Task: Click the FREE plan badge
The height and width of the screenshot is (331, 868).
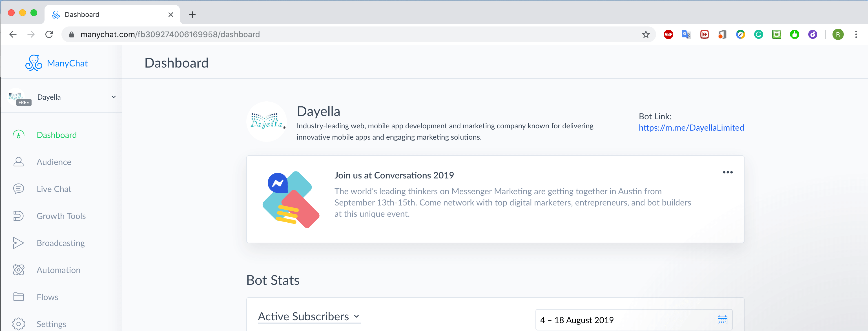Action: click(x=24, y=103)
